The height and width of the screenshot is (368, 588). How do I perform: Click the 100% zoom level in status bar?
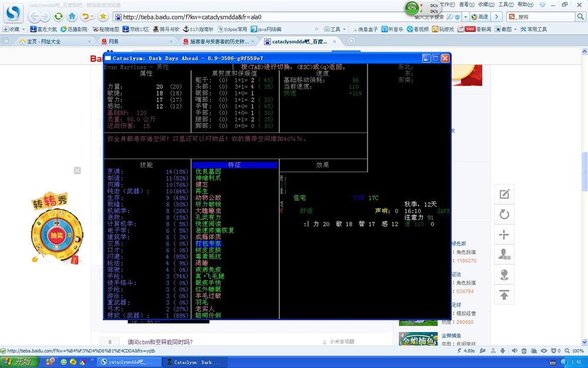tap(578, 351)
